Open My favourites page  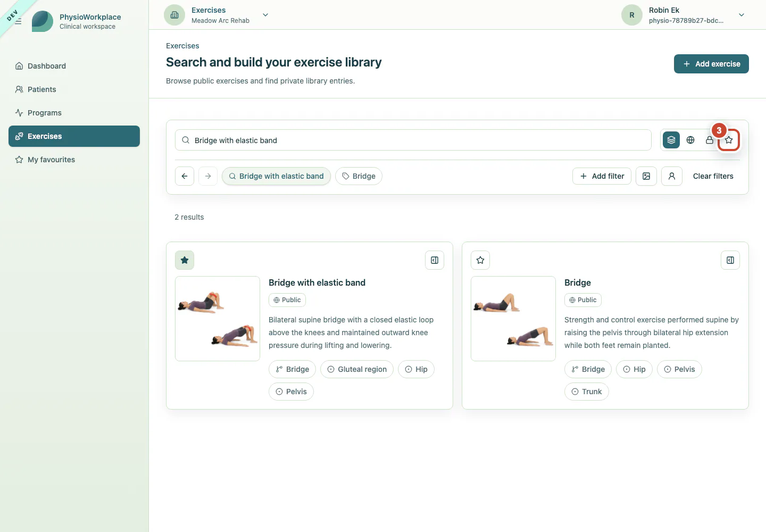coord(74,160)
